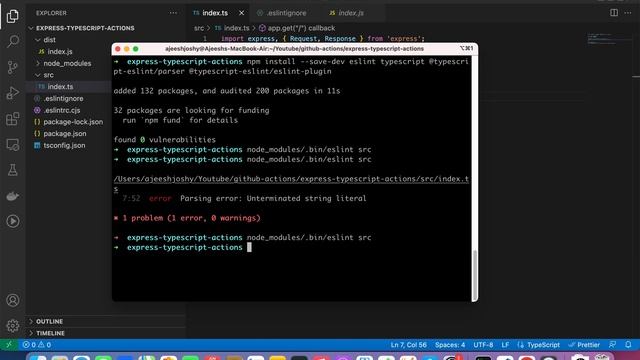This screenshot has width=640, height=360.
Task: Click the index.ts file path in terminal
Action: (291, 184)
